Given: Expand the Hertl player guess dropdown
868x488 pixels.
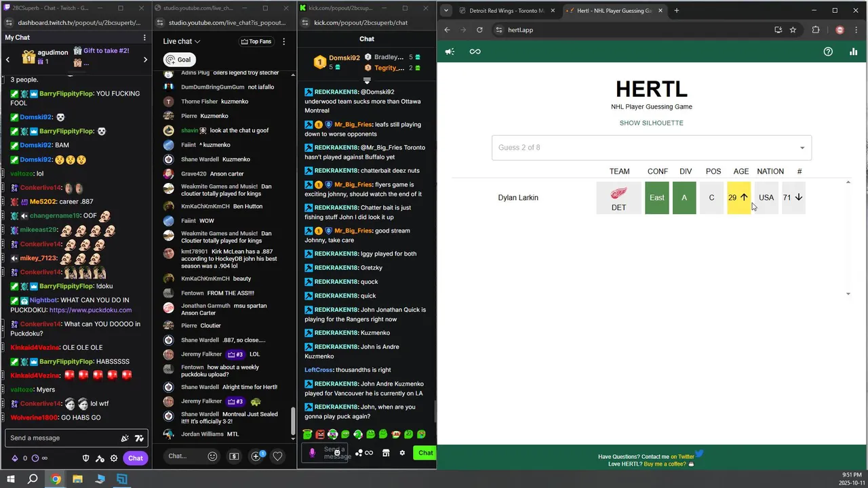Looking at the screenshot, I should coord(802,148).
